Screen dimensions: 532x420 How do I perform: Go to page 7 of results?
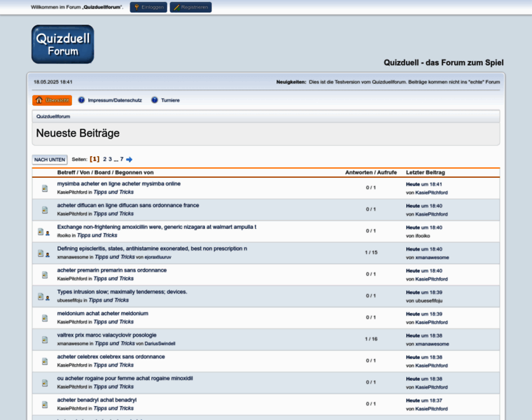pyautogui.click(x=122, y=159)
